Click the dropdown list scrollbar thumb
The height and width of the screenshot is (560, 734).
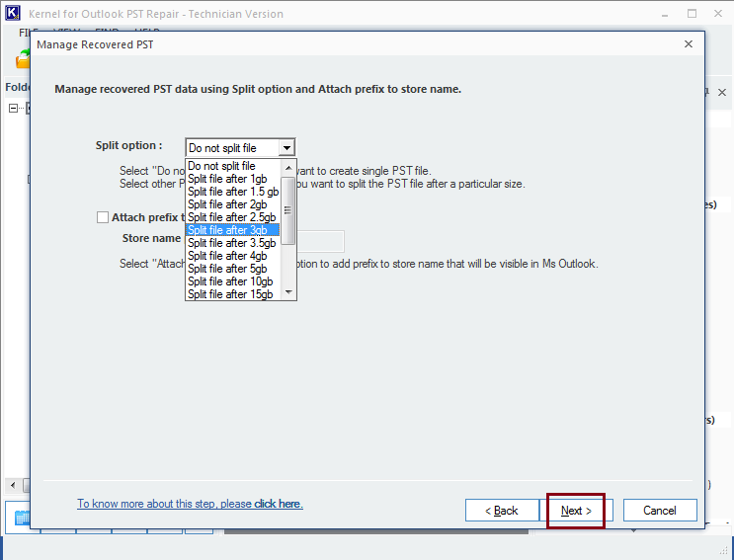(288, 210)
